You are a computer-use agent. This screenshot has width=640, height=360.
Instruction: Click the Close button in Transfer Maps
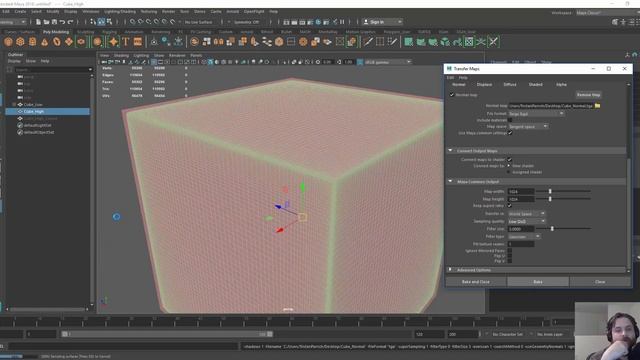[x=600, y=282]
